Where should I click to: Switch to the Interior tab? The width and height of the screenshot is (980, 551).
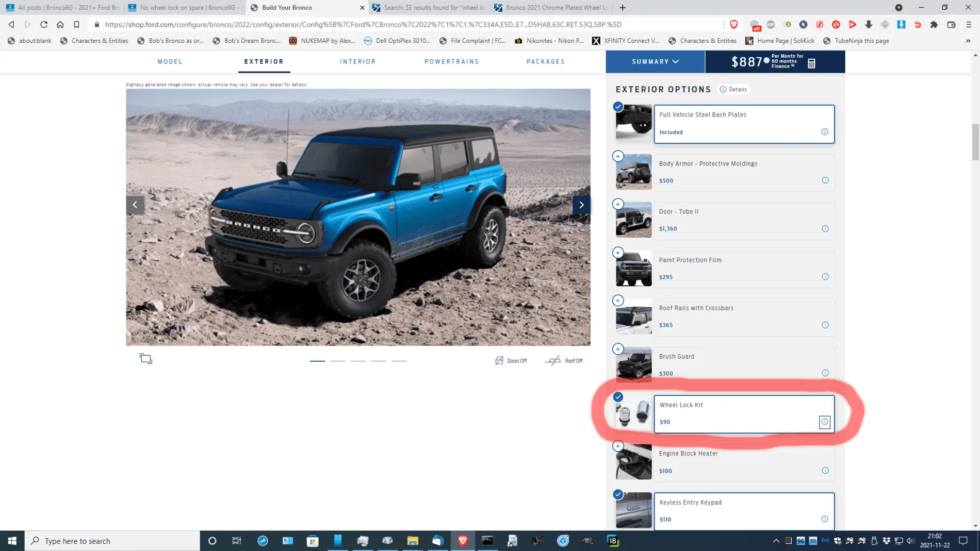click(358, 61)
